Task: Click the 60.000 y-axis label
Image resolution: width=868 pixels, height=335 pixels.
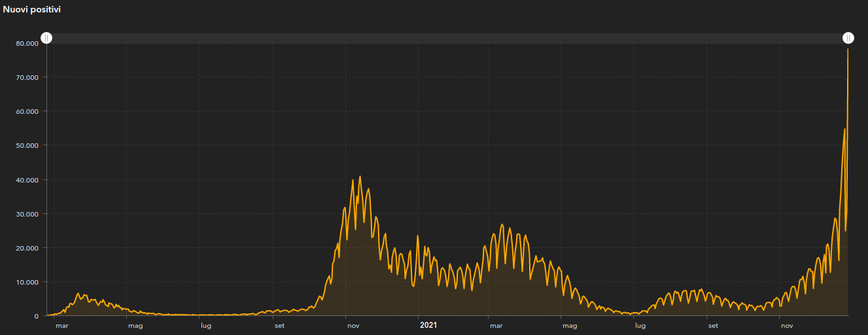Action: click(x=27, y=111)
